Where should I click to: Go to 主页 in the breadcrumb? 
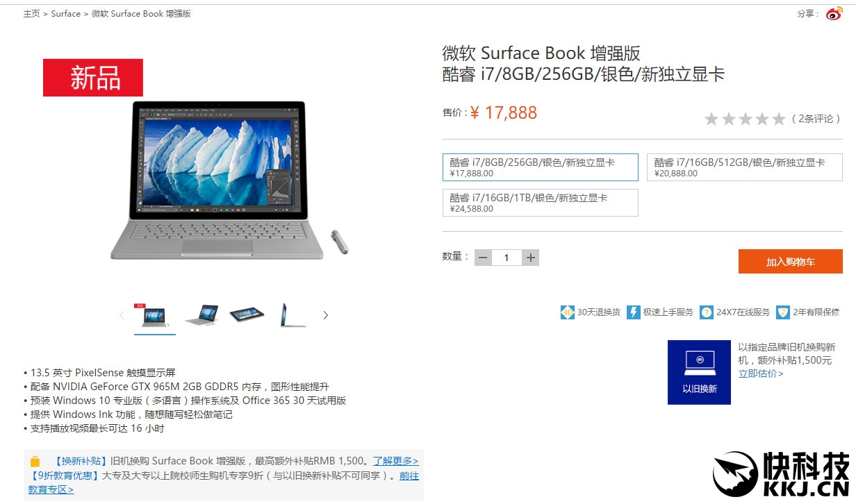[31, 14]
